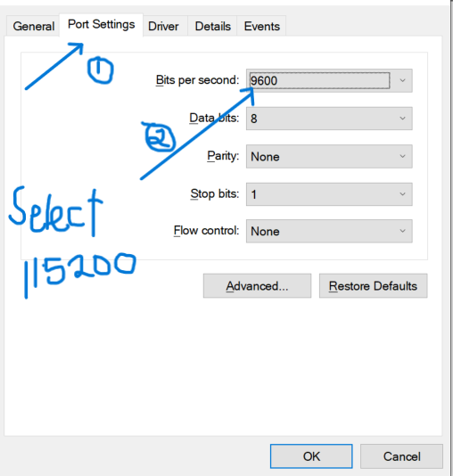Click the Flow control chevron arrow
This screenshot has width=453, height=476.
coord(402,232)
